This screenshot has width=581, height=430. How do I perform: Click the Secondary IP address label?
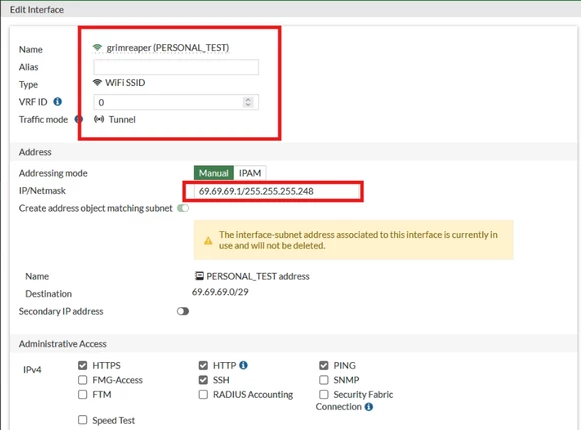pos(61,311)
